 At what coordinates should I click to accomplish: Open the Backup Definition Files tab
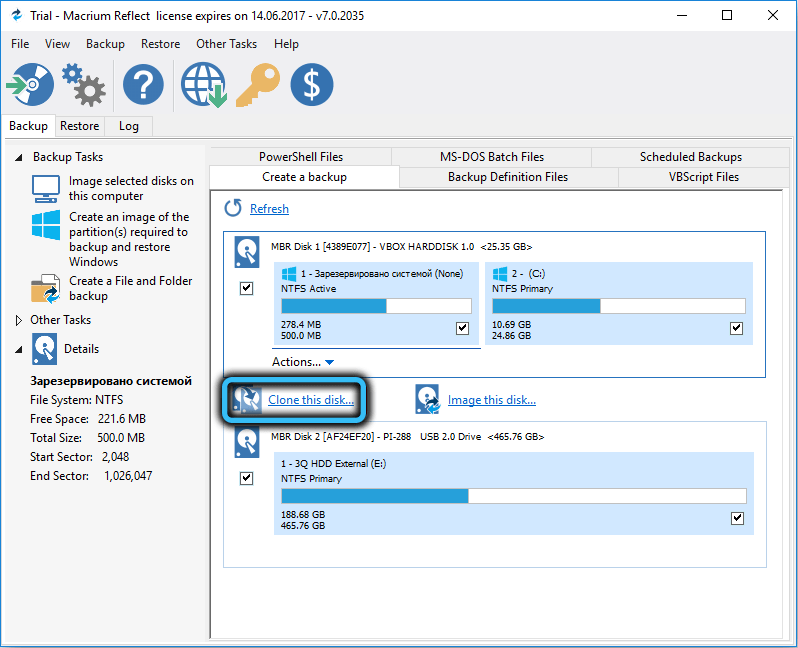[x=508, y=177]
